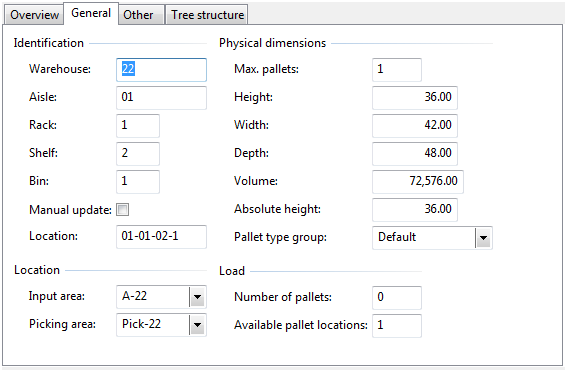The width and height of the screenshot is (567, 372).
Task: Click the Manual update: label
Action: 71,210
